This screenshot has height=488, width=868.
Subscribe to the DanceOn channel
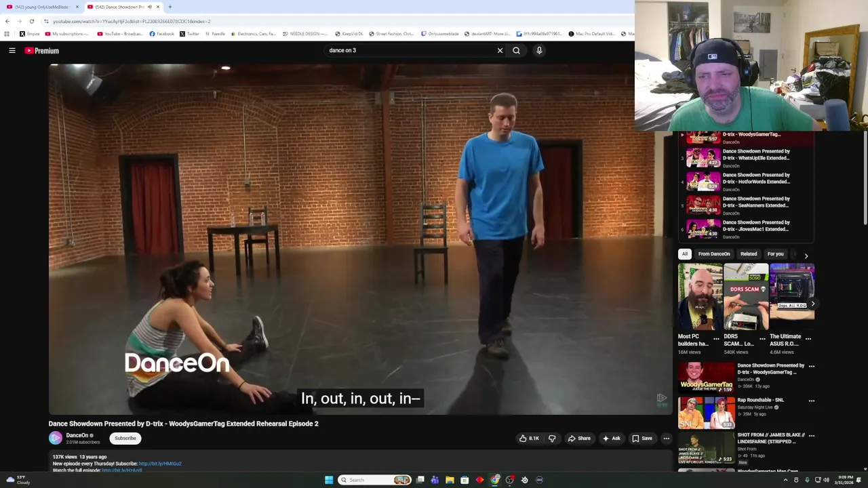click(125, 439)
